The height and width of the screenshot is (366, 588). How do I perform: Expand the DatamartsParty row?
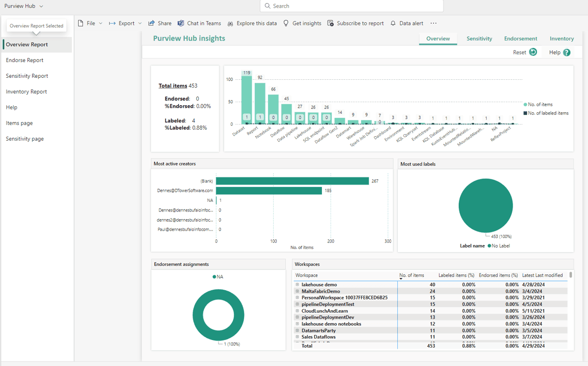pos(298,330)
